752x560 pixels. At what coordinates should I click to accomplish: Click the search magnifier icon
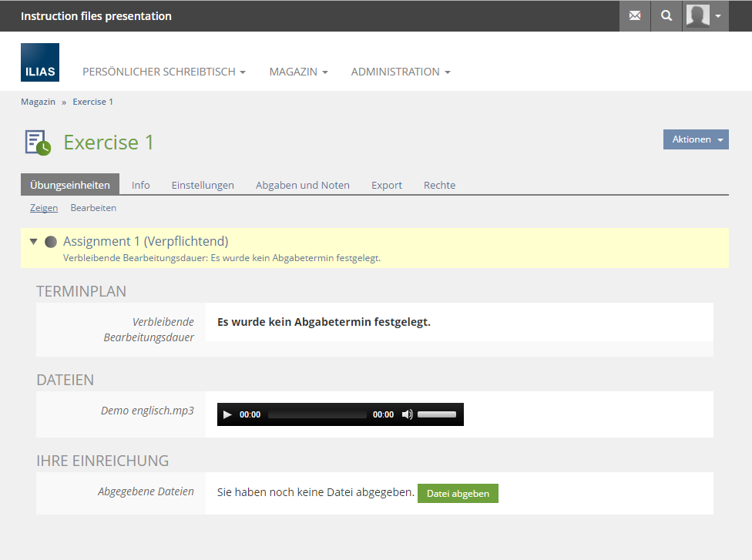pos(666,15)
